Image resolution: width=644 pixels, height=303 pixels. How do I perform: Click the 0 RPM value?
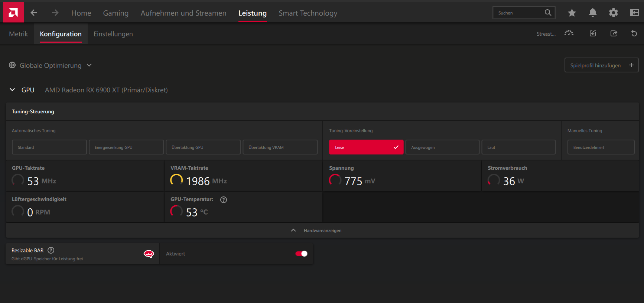[39, 212]
